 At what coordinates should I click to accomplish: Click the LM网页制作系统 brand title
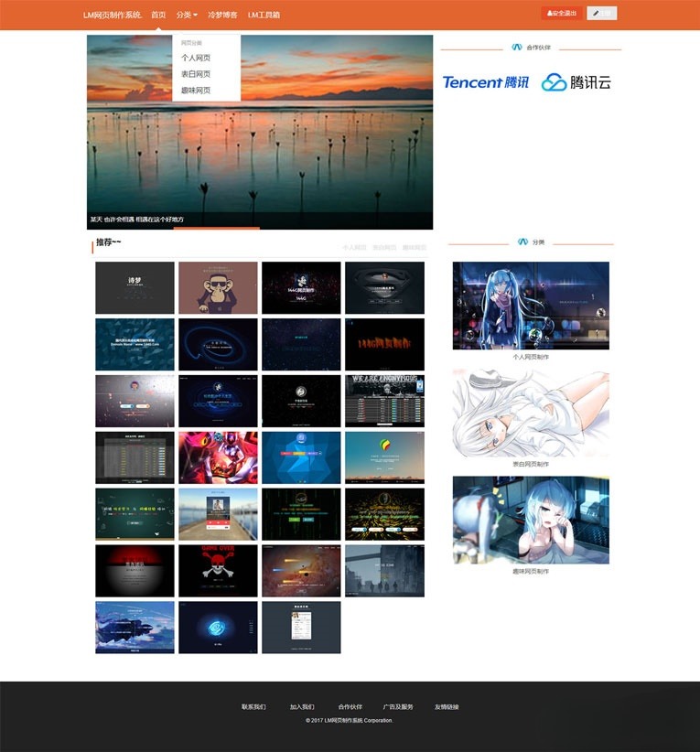(x=112, y=15)
